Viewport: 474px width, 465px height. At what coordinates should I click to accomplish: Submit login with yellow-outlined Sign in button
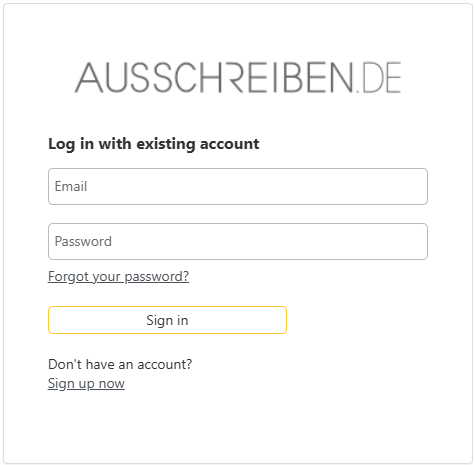point(167,320)
